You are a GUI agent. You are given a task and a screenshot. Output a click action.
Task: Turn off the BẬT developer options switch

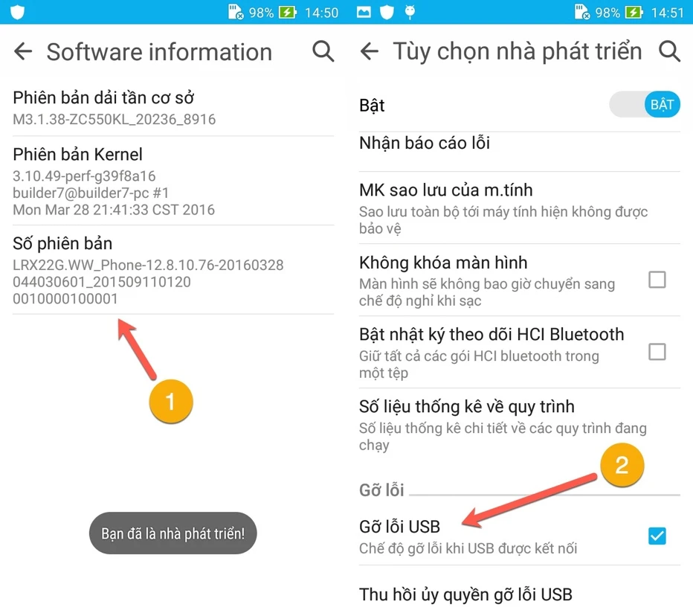click(645, 105)
